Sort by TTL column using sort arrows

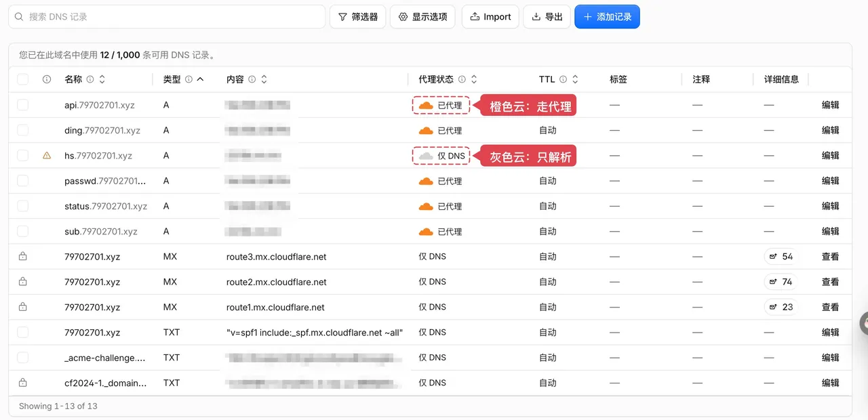(575, 79)
